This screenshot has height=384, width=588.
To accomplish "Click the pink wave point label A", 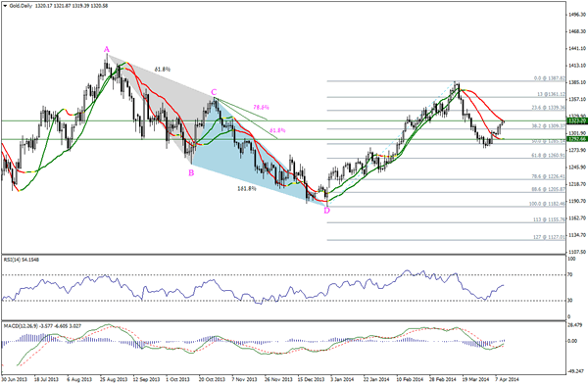I will pyautogui.click(x=107, y=50).
